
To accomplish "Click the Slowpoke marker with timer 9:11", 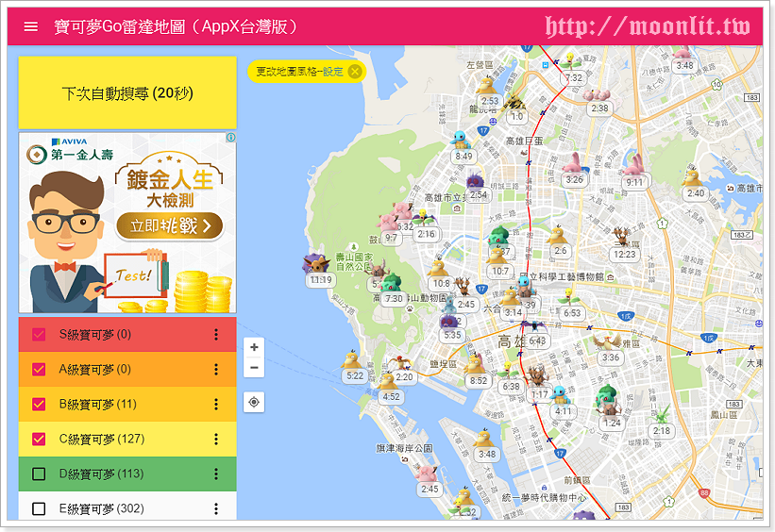I will click(633, 167).
